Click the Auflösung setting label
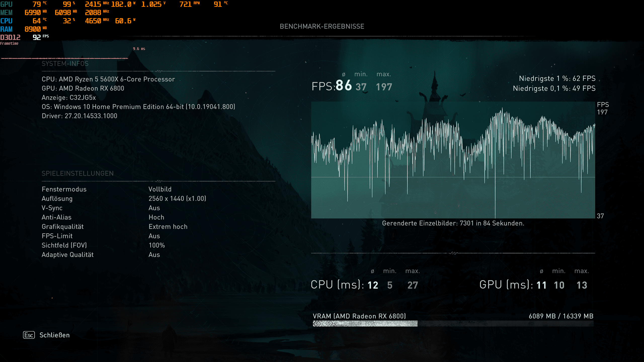This screenshot has width=644, height=362. 57,199
